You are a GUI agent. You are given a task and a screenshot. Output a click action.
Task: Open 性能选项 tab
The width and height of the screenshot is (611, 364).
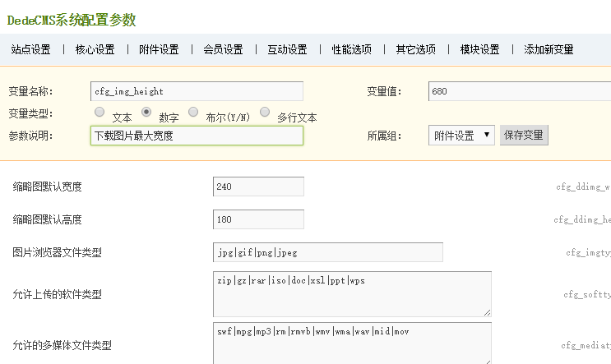pyautogui.click(x=351, y=49)
